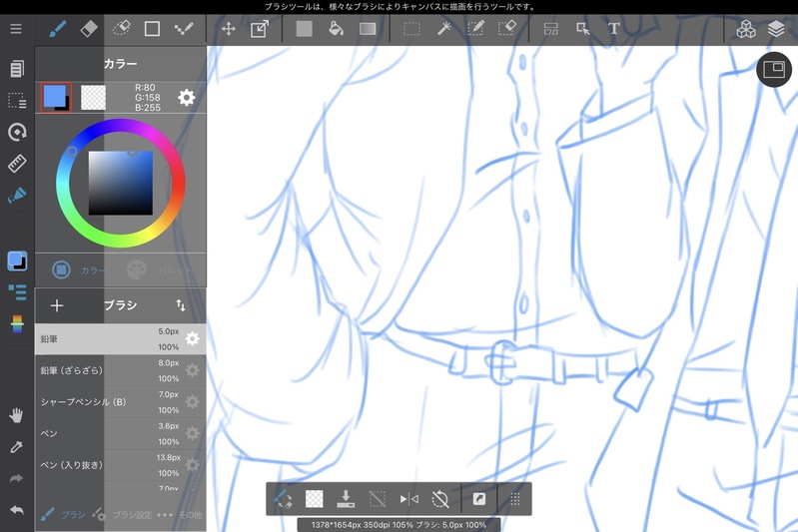Screen dimensions: 798x532
Task: Select the ペン（入り抜き）brush
Action: point(120,465)
